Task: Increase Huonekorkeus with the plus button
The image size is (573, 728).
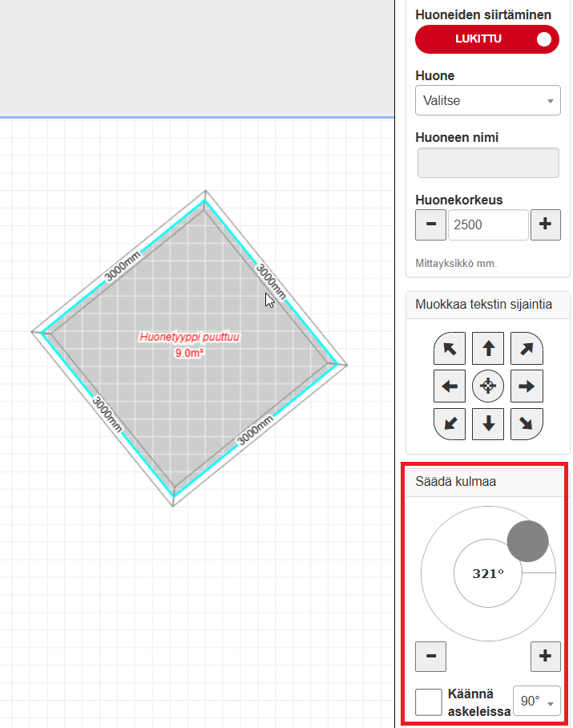Action: (545, 224)
